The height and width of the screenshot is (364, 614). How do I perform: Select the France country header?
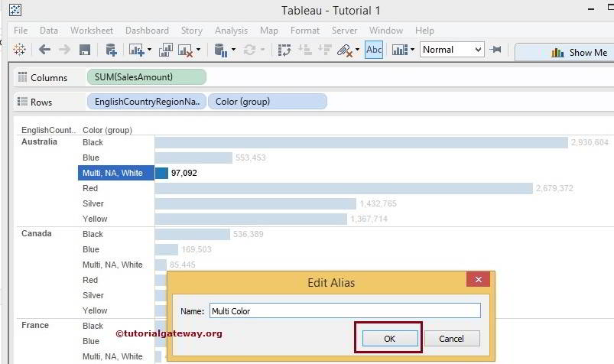pos(35,325)
